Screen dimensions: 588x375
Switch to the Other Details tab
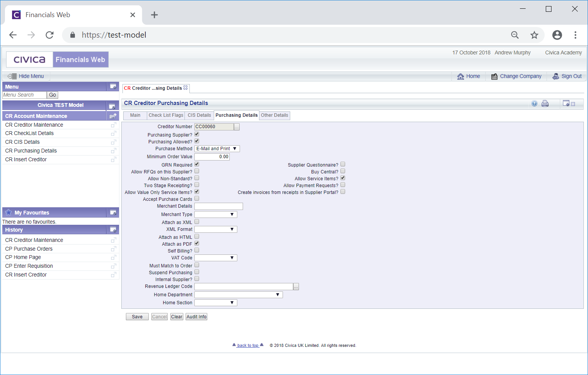pos(275,115)
